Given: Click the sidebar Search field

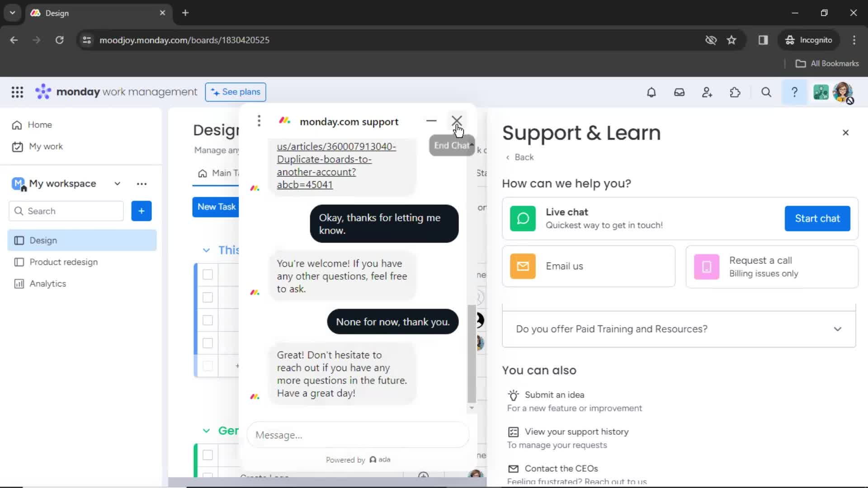Looking at the screenshot, I should point(66,211).
